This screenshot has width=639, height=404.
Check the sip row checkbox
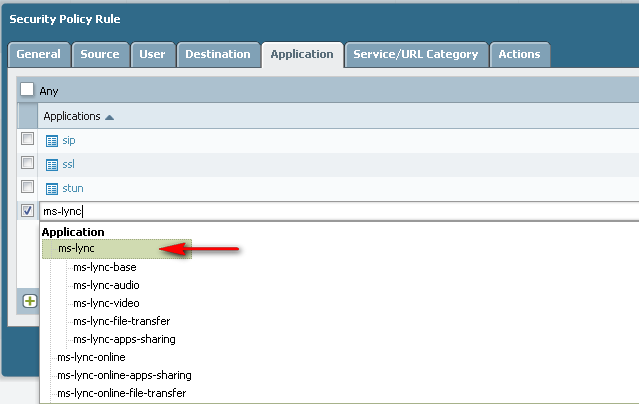click(27, 139)
